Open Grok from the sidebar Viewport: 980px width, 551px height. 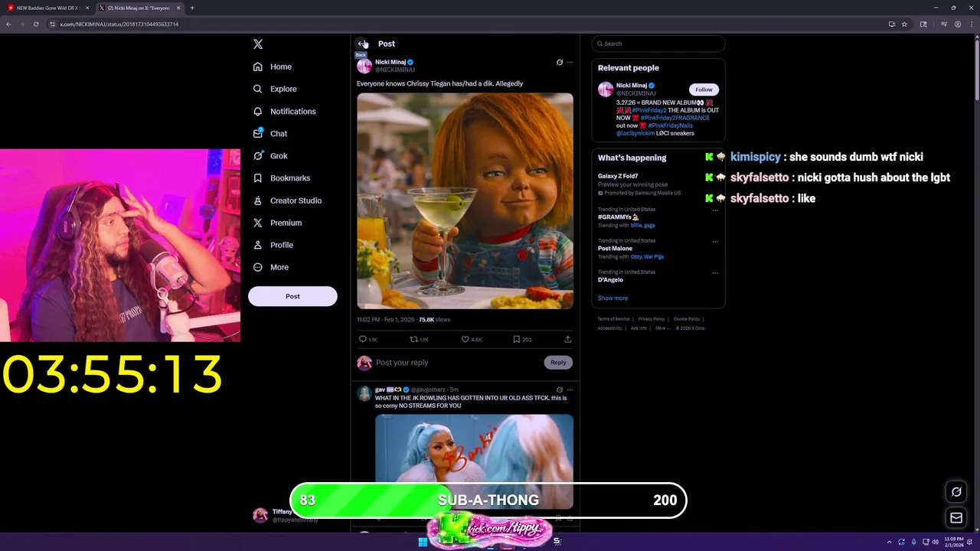click(x=270, y=155)
